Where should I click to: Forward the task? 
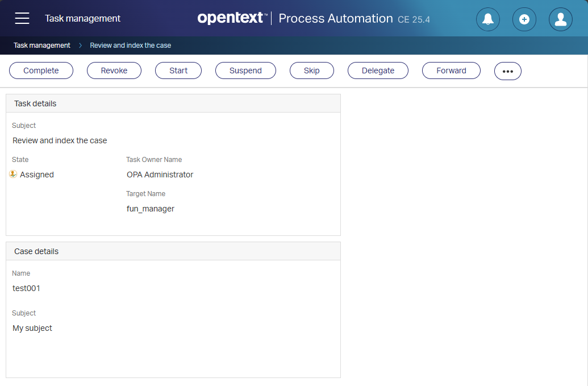pyautogui.click(x=451, y=70)
